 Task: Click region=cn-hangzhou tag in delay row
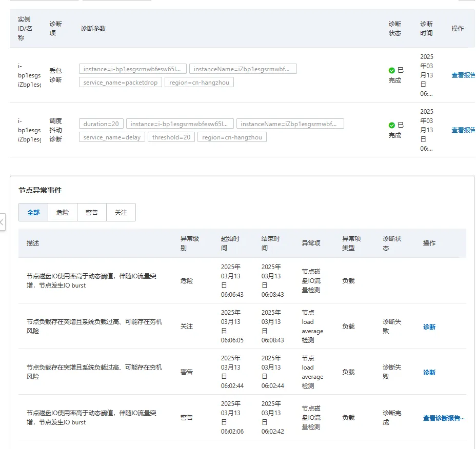(x=232, y=137)
